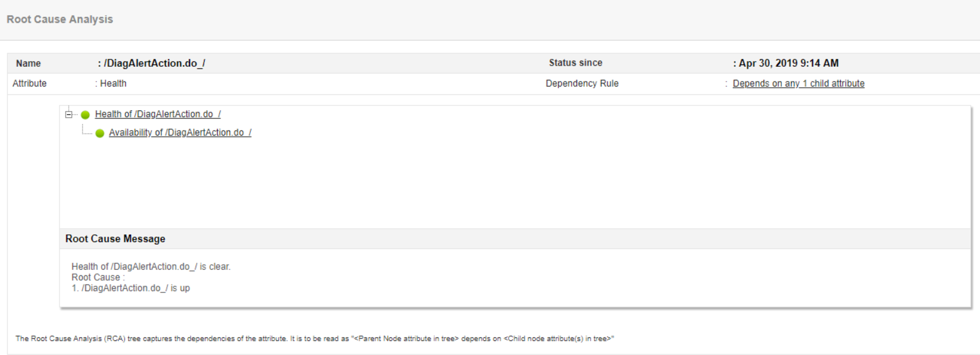This screenshot has height=355, width=980.
Task: Select the Health attribute value
Action: tap(113, 83)
